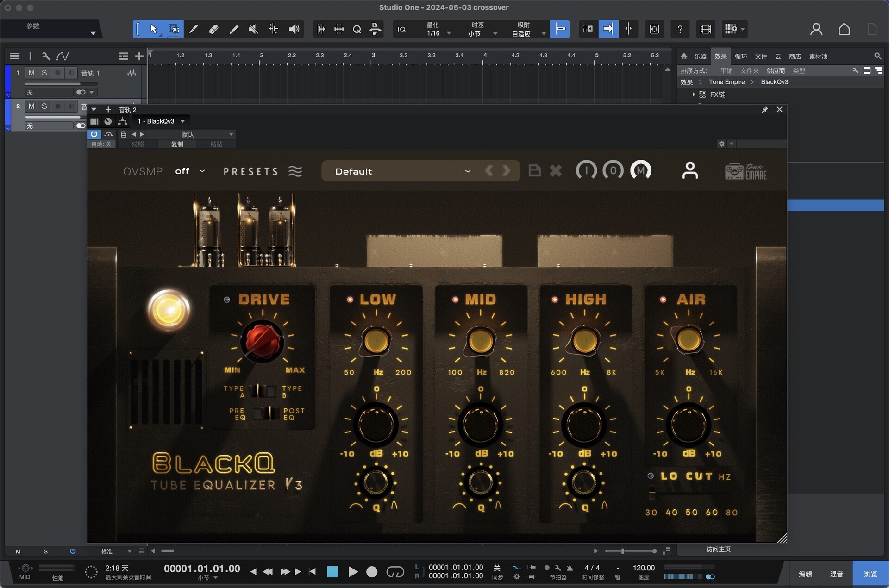
Task: Open the snap 自适应 dropdown
Action: [529, 34]
